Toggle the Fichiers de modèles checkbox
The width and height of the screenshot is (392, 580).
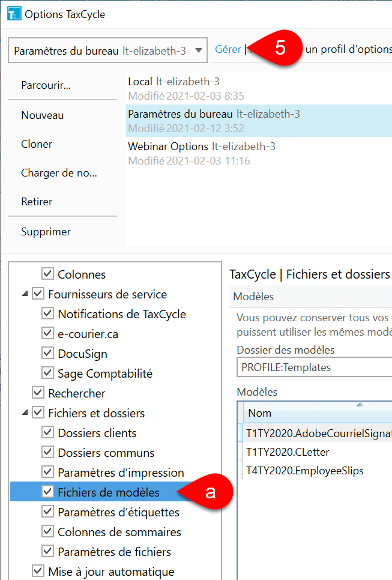tap(47, 492)
